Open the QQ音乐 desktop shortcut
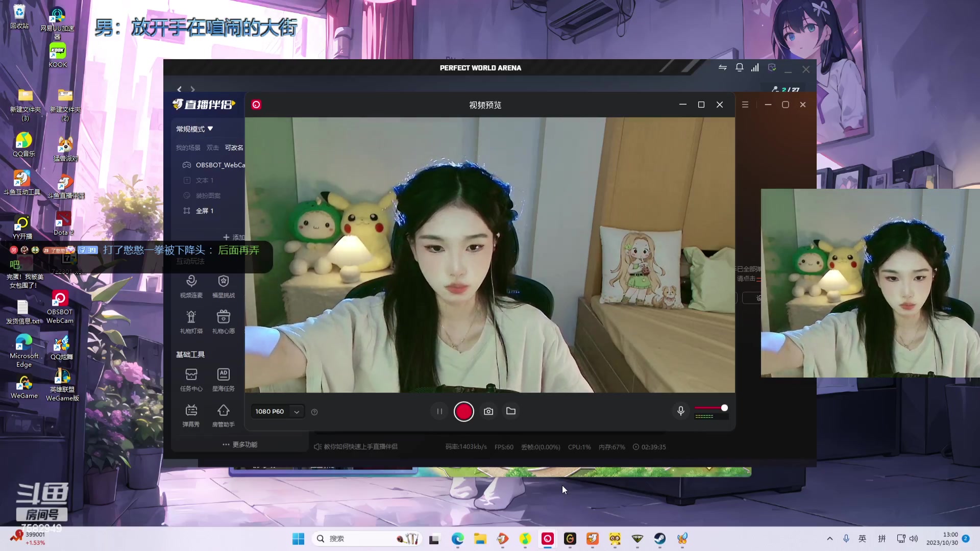The width and height of the screenshot is (980, 551). (24, 144)
